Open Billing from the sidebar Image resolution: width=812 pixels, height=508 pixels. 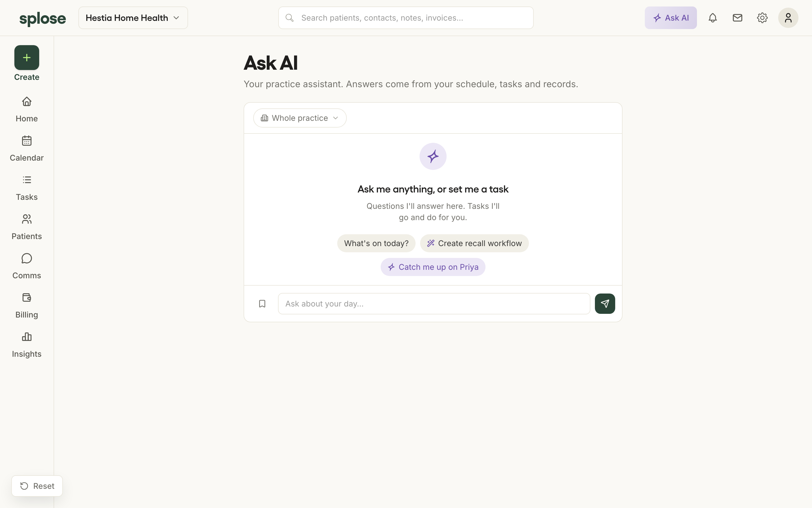27,306
